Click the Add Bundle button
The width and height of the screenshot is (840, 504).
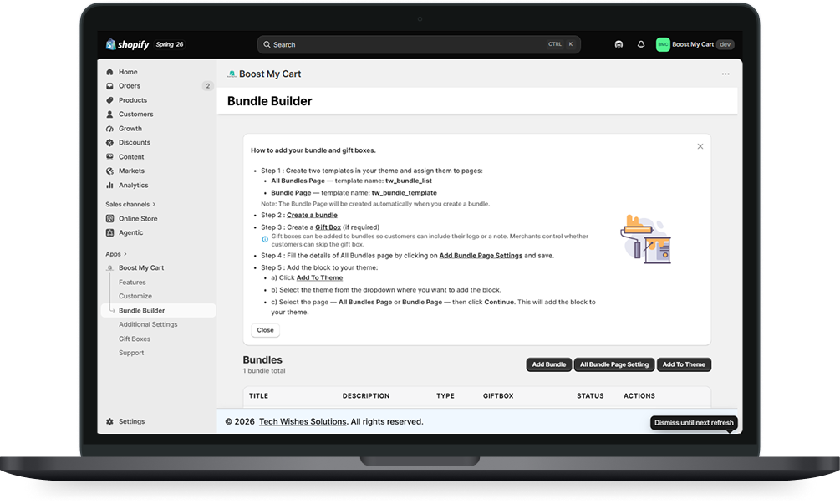(548, 364)
